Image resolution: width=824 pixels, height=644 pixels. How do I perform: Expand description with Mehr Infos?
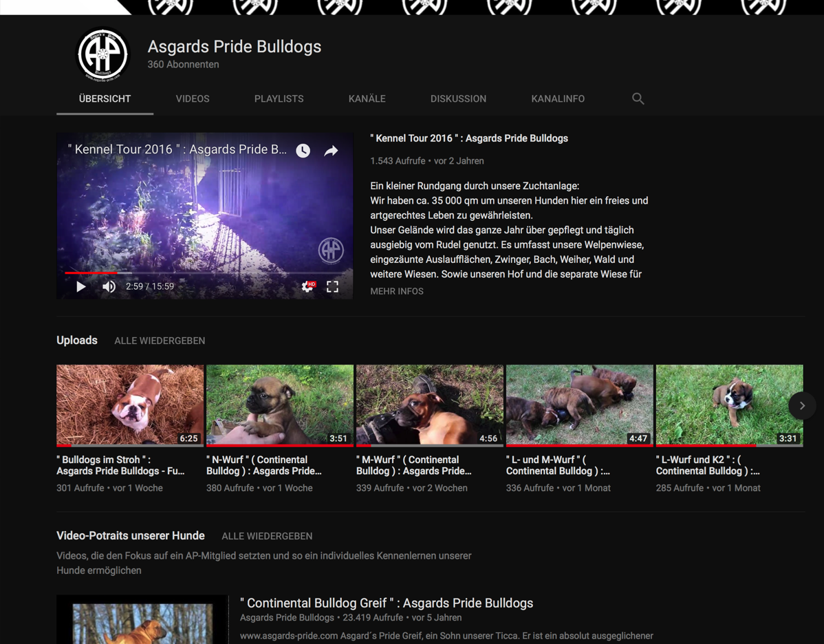[x=397, y=291]
